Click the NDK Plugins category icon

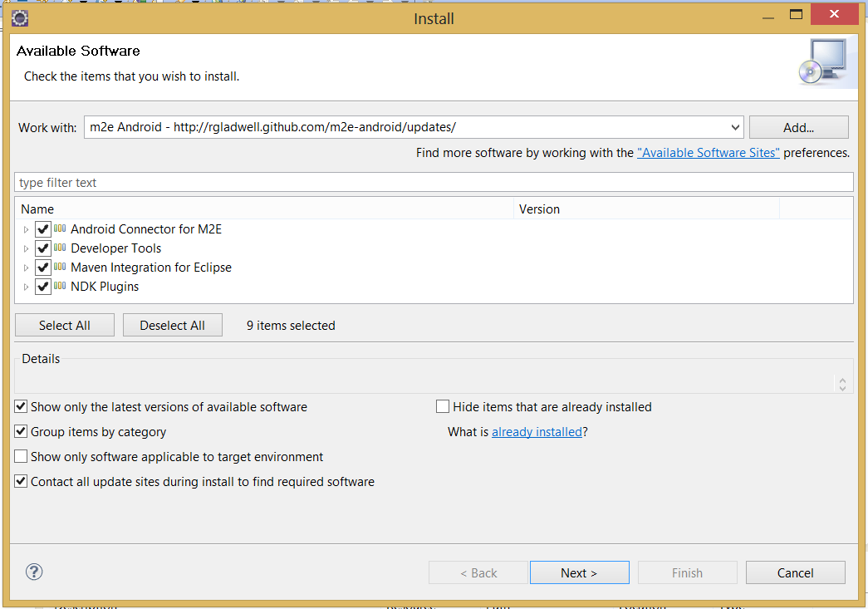[60, 286]
